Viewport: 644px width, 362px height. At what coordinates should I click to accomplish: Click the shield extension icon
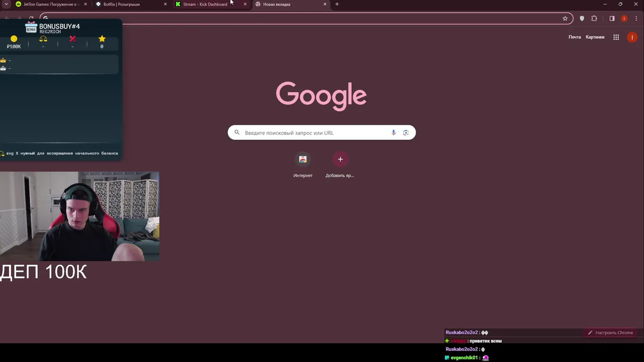point(582,19)
